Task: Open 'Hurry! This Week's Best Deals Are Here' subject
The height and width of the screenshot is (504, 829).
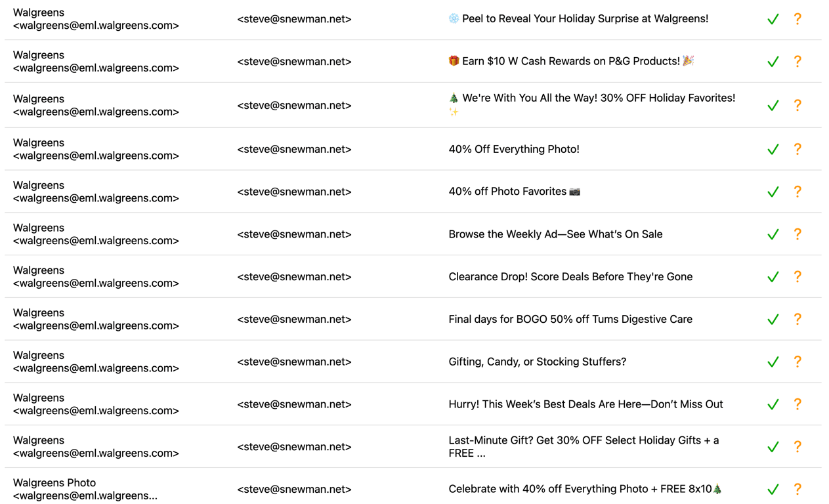Action: click(x=585, y=404)
